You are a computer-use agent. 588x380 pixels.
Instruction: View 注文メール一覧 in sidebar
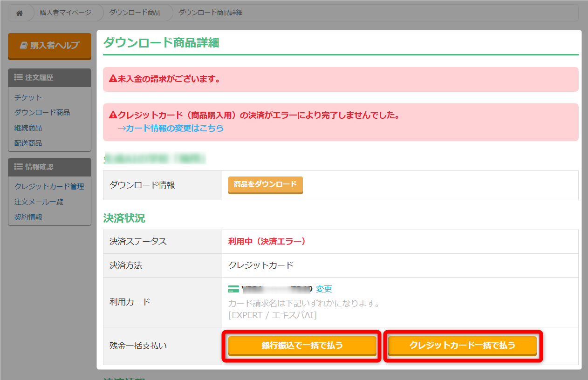39,202
